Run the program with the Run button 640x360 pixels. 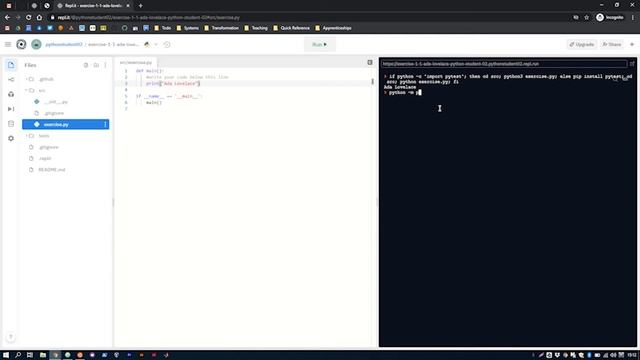[320, 44]
